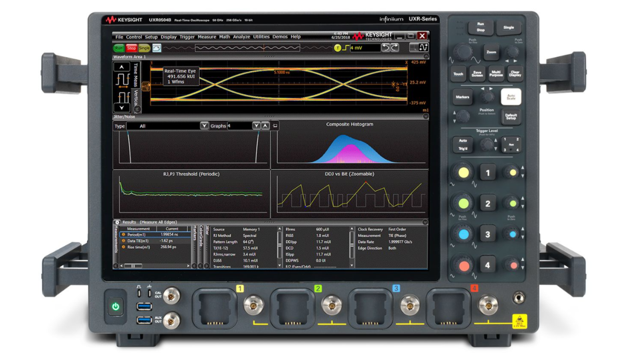621x364 pixels.
Task: Click the redo arrow icon in the toolbar
Action: [x=395, y=48]
